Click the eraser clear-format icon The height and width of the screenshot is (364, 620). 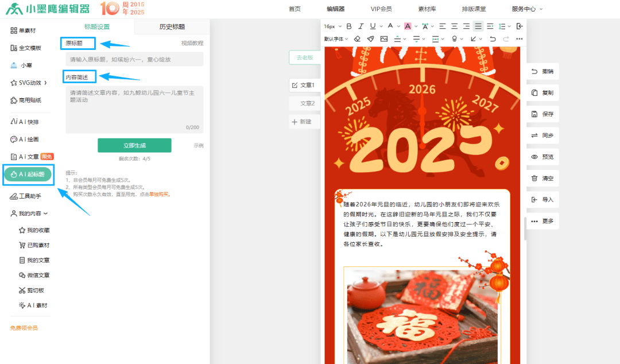pyautogui.click(x=356, y=39)
